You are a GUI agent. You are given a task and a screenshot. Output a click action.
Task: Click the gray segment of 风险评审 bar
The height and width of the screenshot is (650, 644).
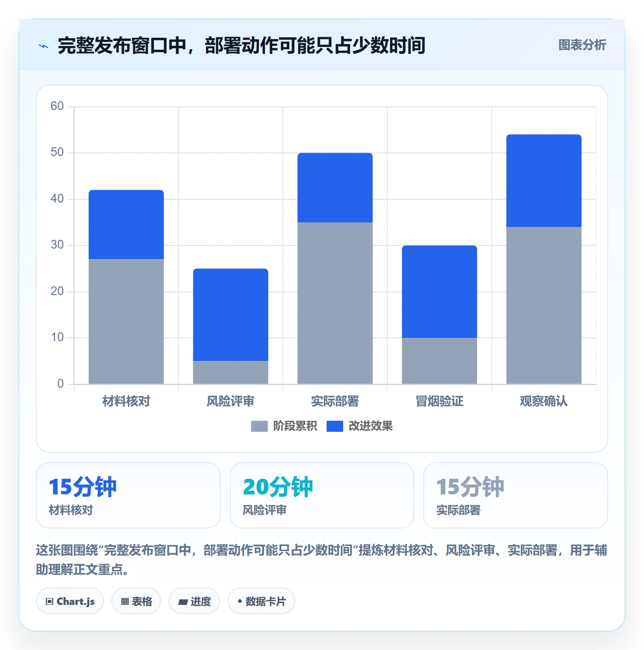point(230,372)
